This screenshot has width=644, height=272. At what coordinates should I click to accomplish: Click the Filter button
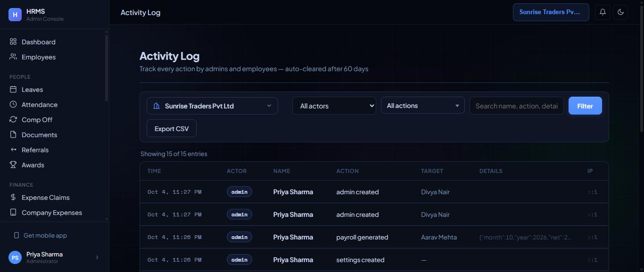pos(585,106)
